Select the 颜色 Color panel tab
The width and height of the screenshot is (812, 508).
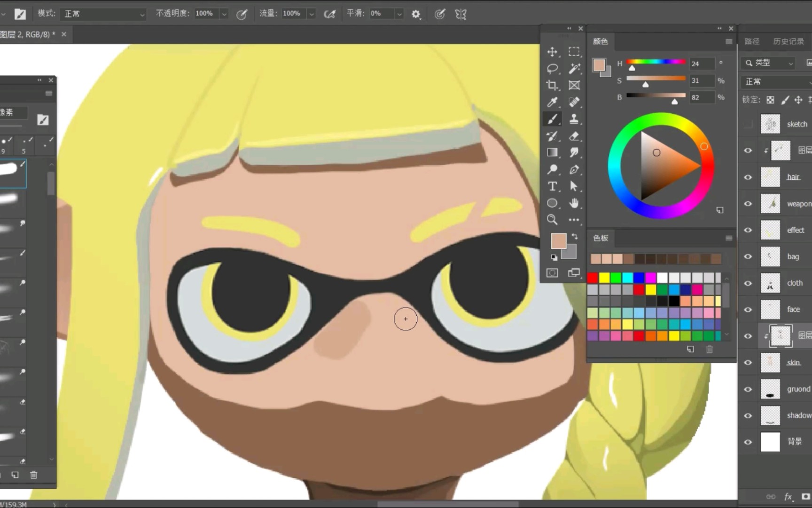[x=601, y=41]
